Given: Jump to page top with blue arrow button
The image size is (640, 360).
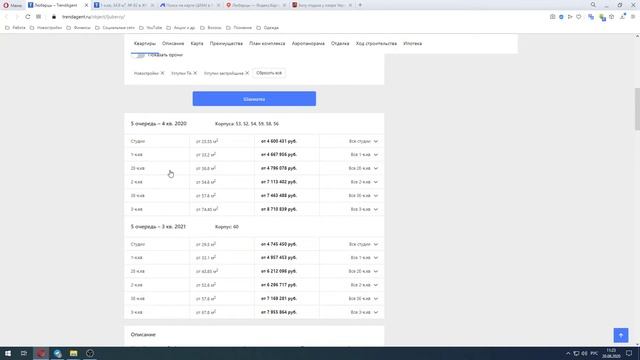Looking at the screenshot, I should point(621,335).
